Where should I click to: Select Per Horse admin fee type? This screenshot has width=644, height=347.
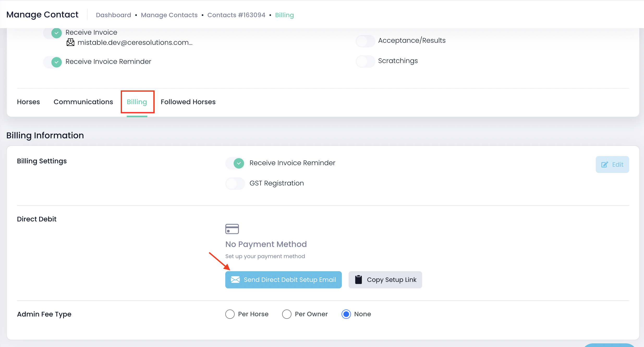pyautogui.click(x=230, y=314)
